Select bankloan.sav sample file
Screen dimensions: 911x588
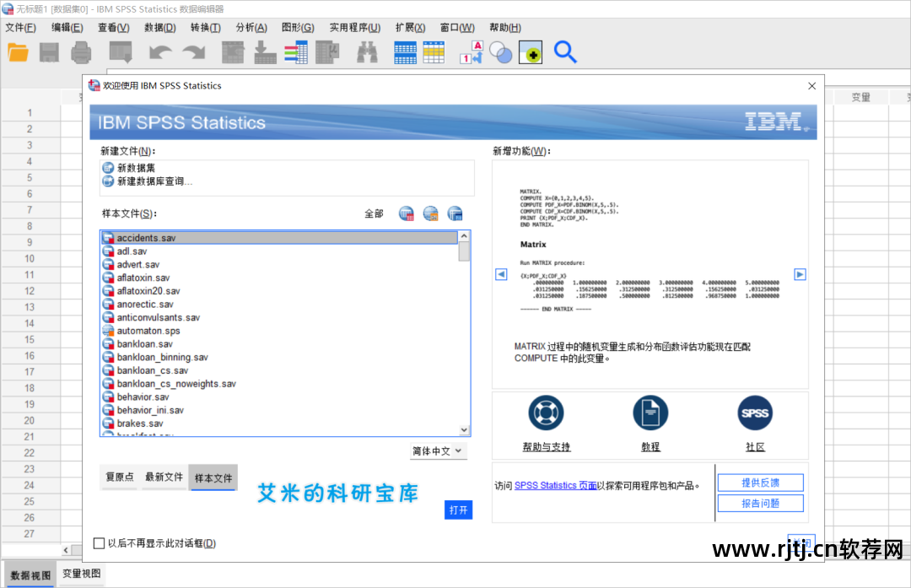coord(279,344)
